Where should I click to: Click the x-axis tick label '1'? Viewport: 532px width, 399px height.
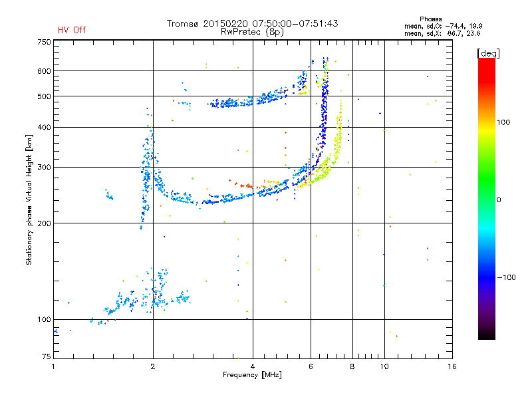pos(53,366)
